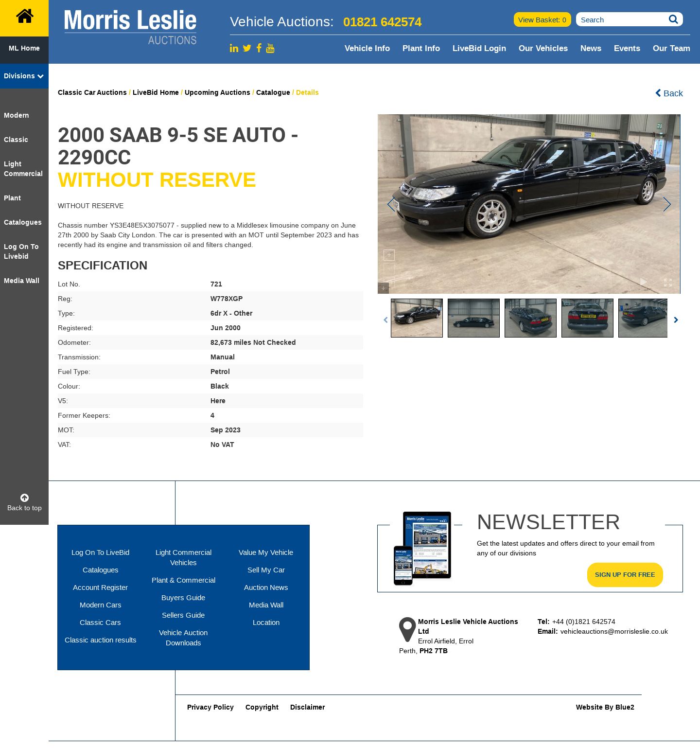
Task: Open the Privacy Policy link
Action: (x=210, y=707)
